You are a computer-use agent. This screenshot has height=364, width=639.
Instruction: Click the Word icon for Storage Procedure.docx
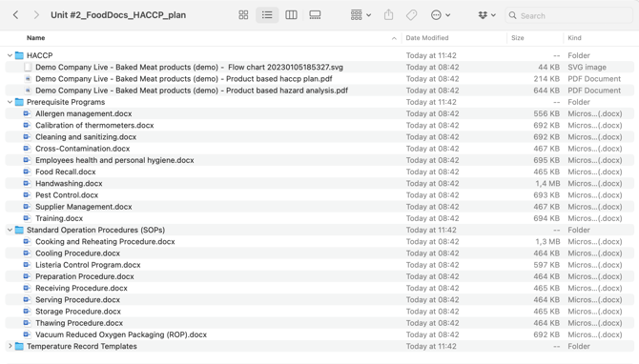click(x=27, y=312)
